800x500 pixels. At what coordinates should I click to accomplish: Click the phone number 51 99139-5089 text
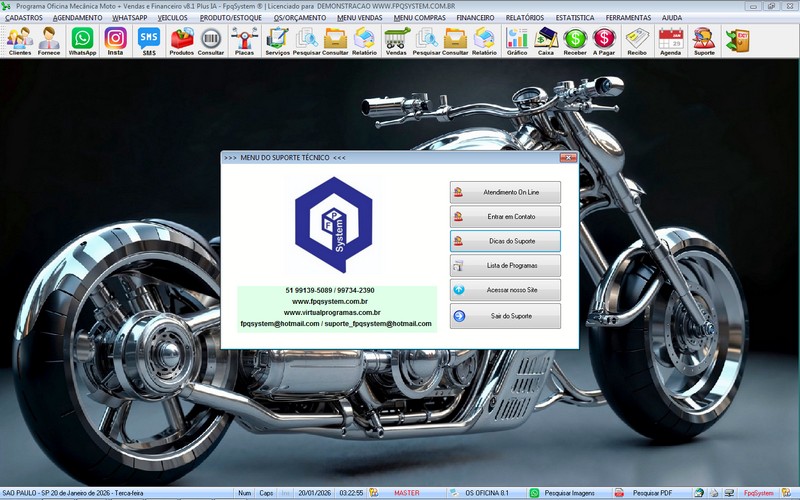(308, 290)
